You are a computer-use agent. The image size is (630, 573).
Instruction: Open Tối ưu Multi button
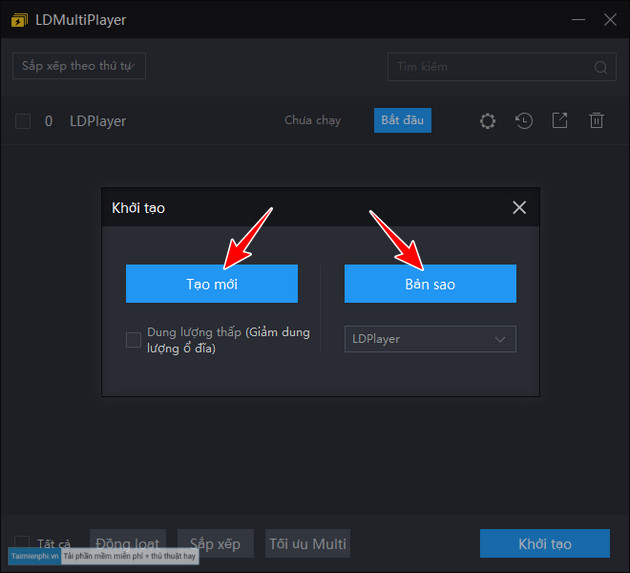(x=308, y=544)
